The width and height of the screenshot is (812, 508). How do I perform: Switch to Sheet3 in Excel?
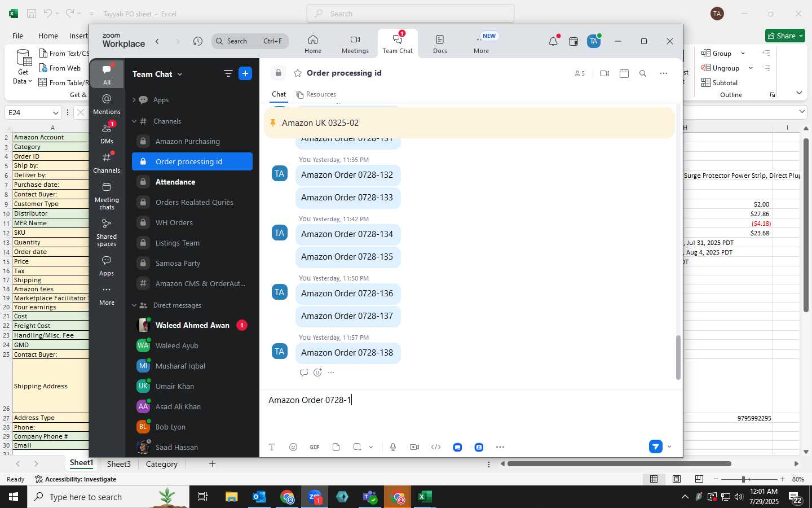click(119, 464)
